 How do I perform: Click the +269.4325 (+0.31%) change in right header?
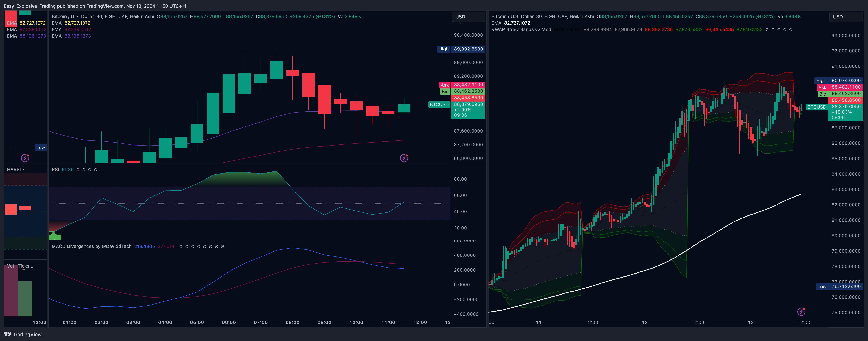click(x=752, y=16)
